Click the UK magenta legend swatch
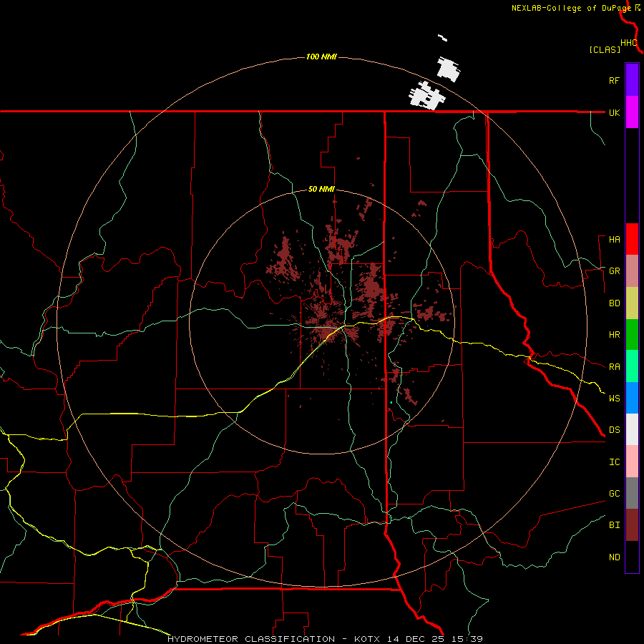Viewport: 644px width, 644px height. click(x=632, y=112)
